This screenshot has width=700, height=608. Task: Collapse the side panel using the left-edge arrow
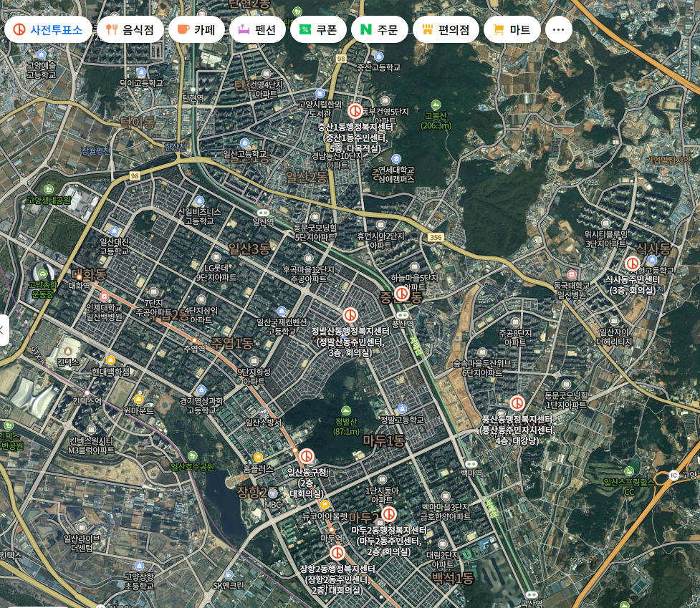[x=3, y=330]
